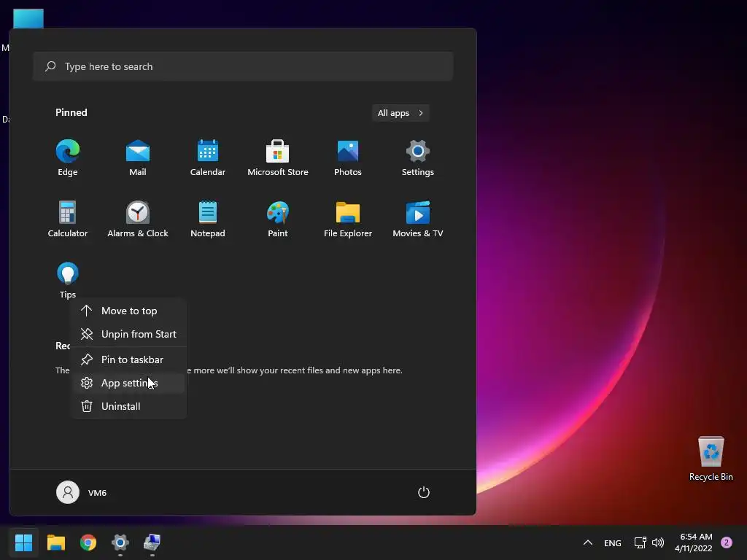Open the power options button

coord(424,492)
